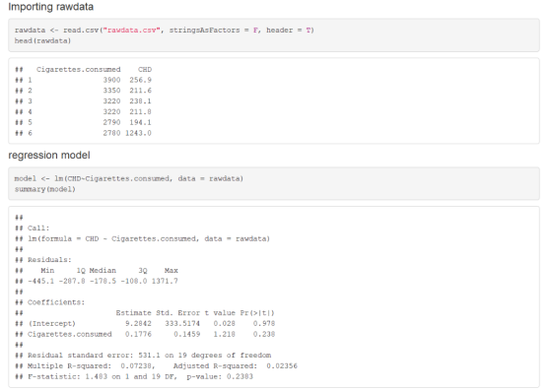Click value 3900 in row 1
This screenshot has width=552, height=392.
tap(112, 80)
